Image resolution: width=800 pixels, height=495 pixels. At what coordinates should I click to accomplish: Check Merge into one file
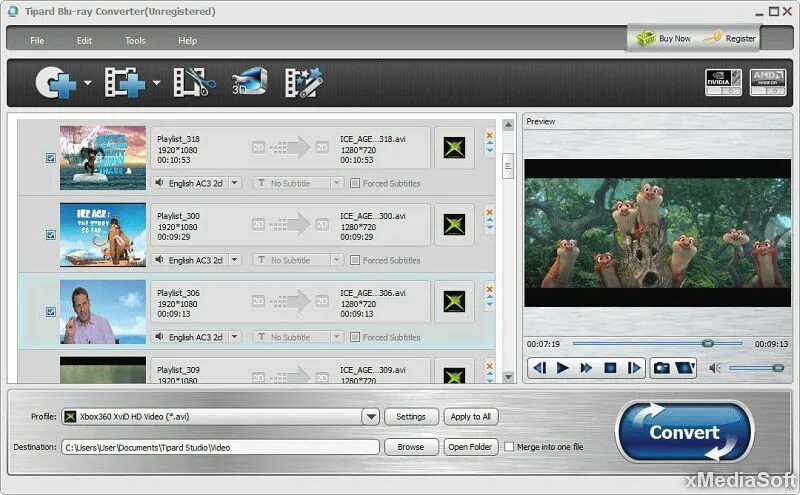(509, 447)
